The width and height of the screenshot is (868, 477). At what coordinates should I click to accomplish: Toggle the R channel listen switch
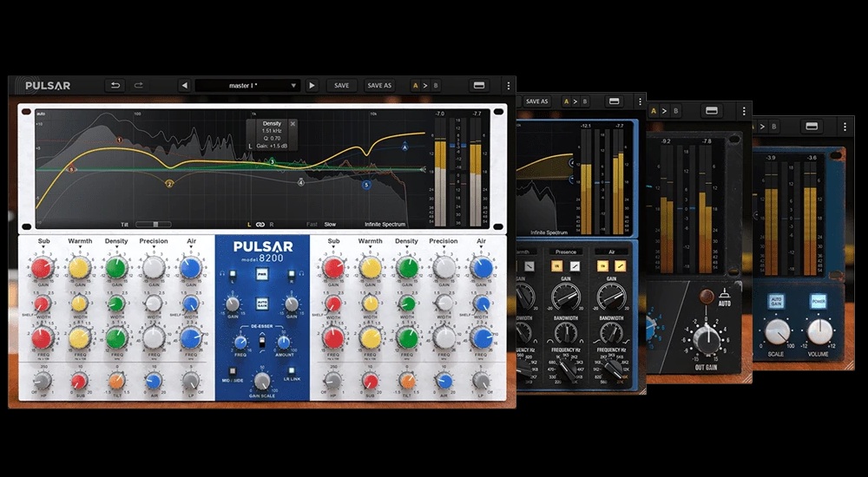292,274
